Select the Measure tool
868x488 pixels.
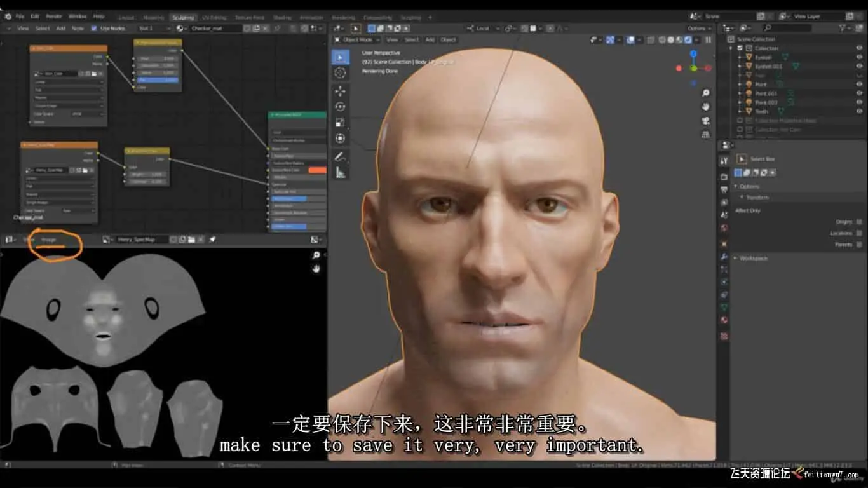click(340, 172)
